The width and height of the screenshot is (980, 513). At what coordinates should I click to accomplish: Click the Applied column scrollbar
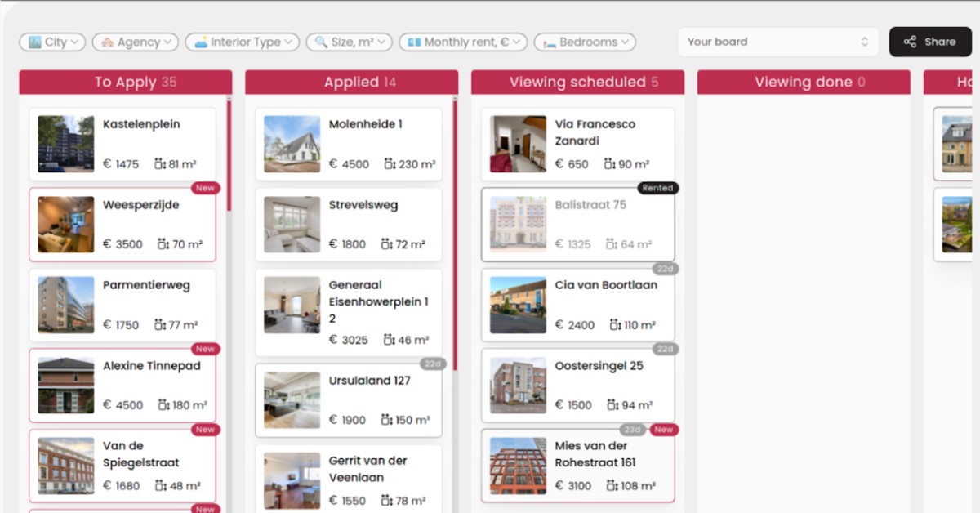coord(455,234)
